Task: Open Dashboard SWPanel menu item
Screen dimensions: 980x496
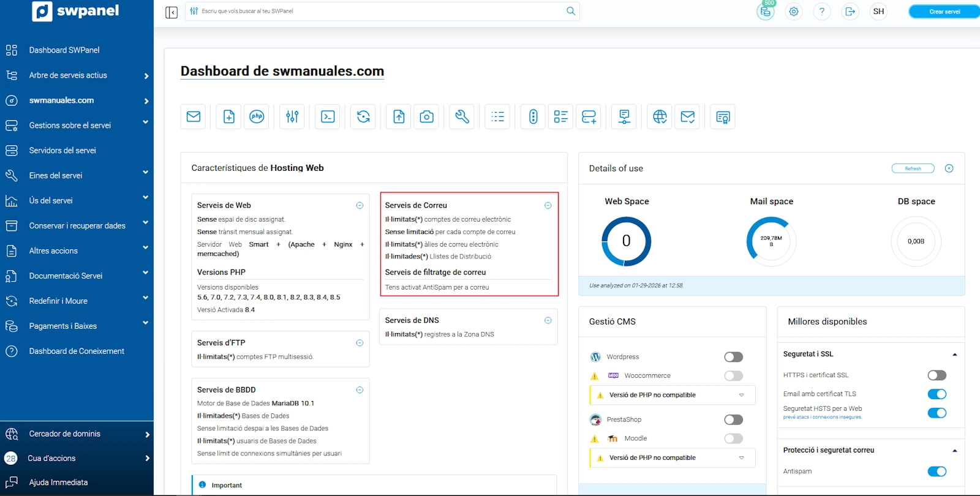Action: [64, 50]
